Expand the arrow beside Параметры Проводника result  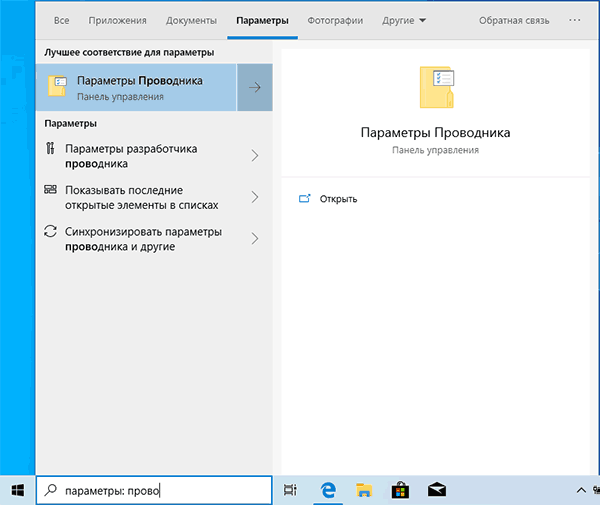point(255,88)
